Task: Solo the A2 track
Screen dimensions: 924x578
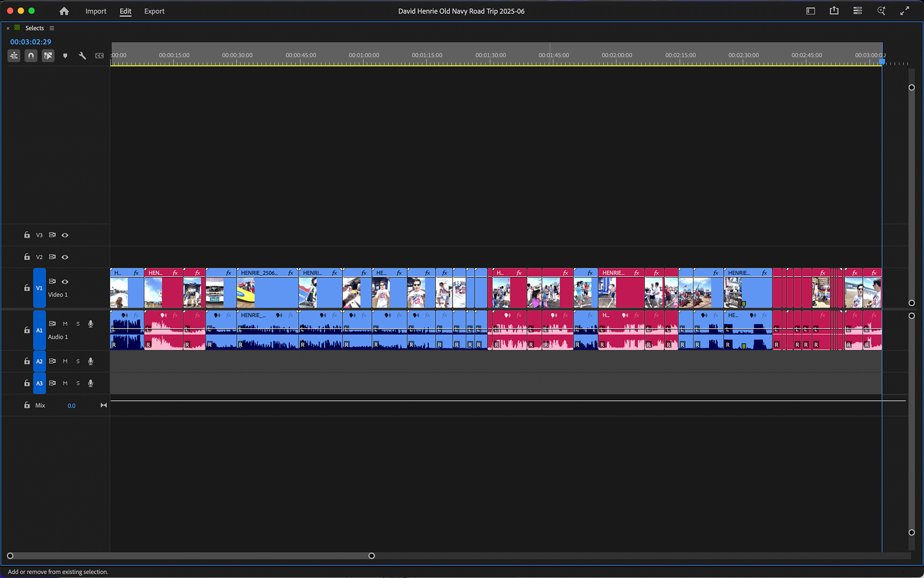Action: [x=77, y=361]
